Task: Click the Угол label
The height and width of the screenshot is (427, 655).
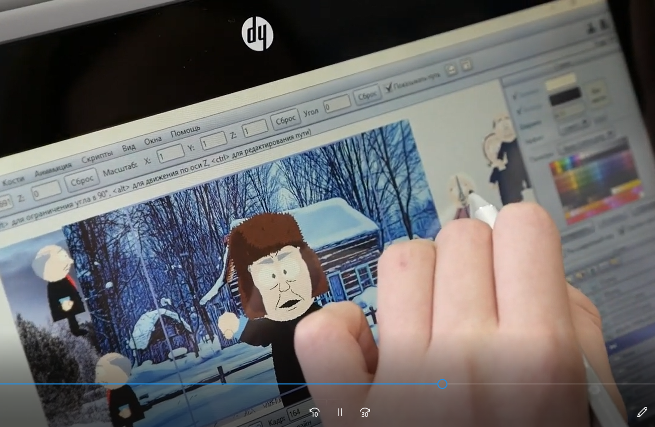Action: 311,112
